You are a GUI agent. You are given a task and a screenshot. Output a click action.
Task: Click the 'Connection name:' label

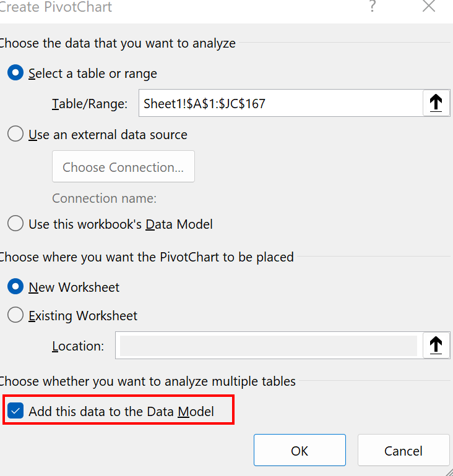click(x=104, y=198)
